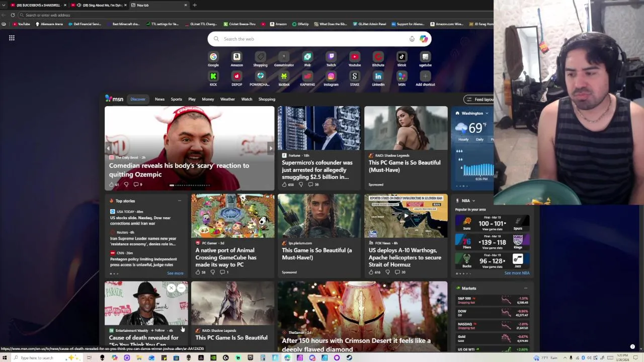Open the Instagram shortcut tile
The height and width of the screenshot is (362, 644).
pos(331,79)
